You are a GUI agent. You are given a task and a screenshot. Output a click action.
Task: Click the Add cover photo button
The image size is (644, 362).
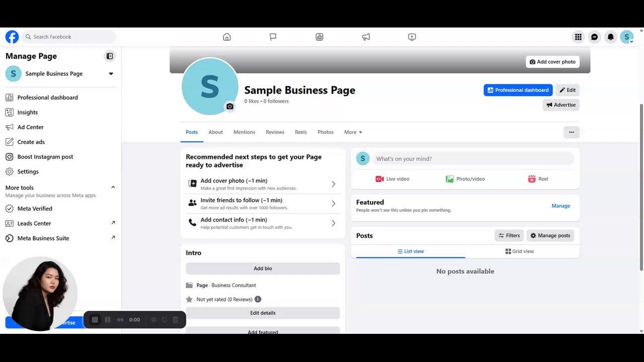point(552,62)
